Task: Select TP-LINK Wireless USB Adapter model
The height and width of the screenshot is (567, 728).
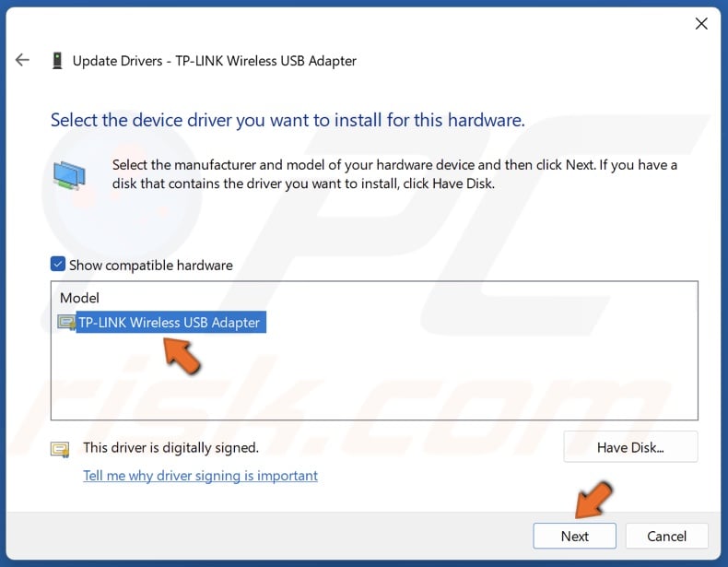Action: tap(169, 323)
